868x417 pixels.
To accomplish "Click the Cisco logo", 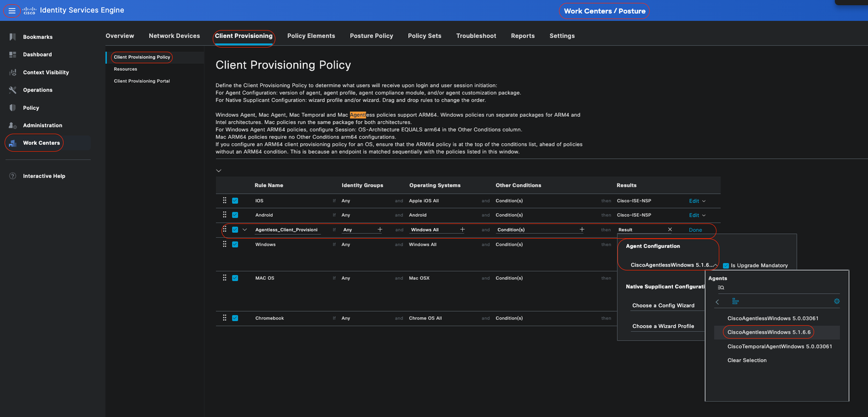I will click(x=29, y=10).
